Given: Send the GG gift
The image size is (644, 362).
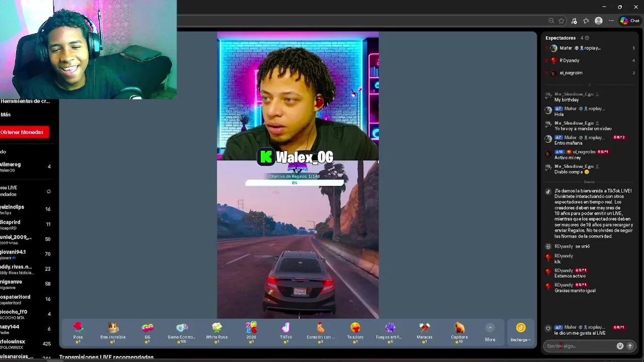Looking at the screenshot, I should [147, 332].
